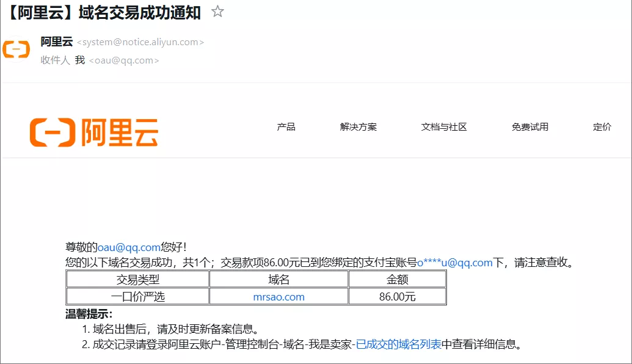Click the Aliyun sender avatar icon

[16, 49]
